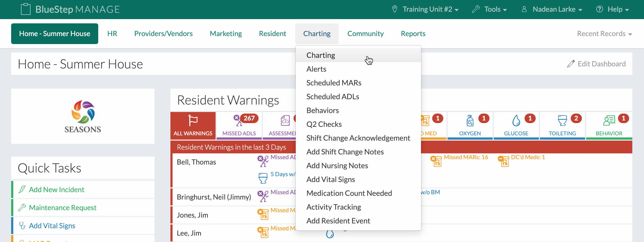This screenshot has width=644, height=242.
Task: Click Add New Incident quick task
Action: [57, 189]
